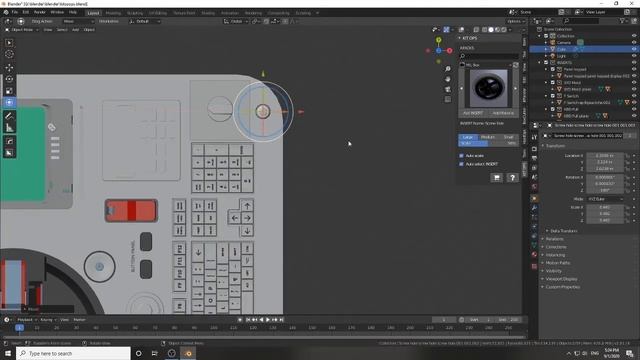The width and height of the screenshot is (640, 360).
Task: Toggle visibility eye of Collection row
Action: [x=634, y=36]
